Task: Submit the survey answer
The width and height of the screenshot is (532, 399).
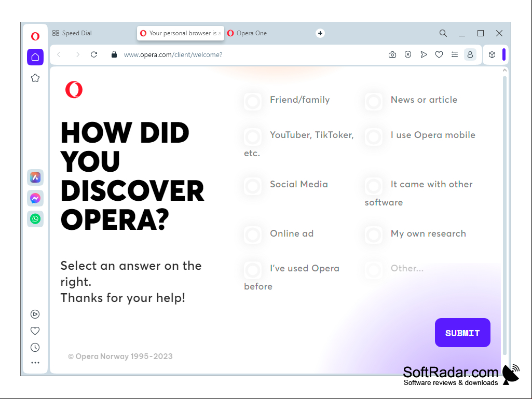Action: [x=462, y=333]
